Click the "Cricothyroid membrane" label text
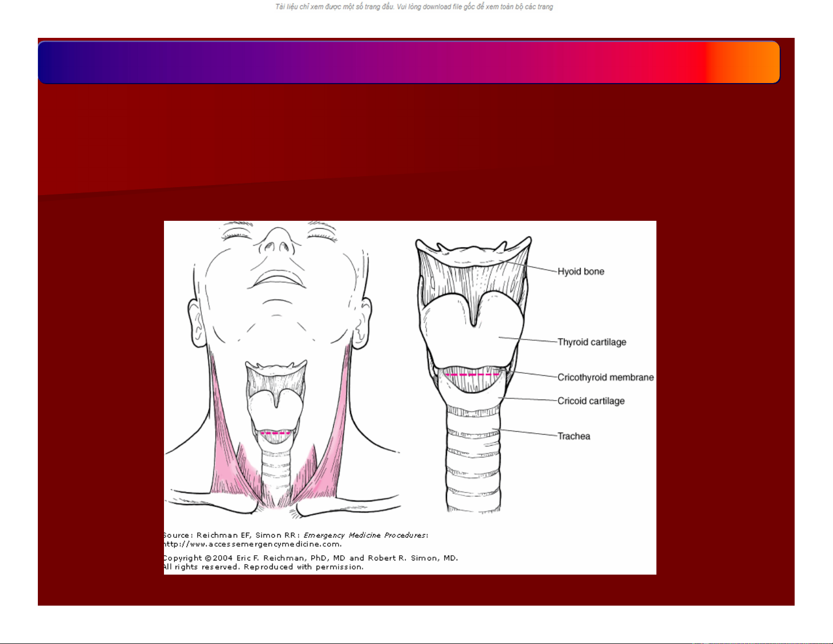 (605, 377)
